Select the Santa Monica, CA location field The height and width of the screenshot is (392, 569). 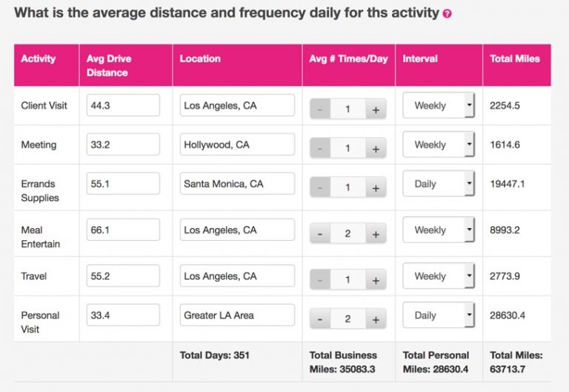tap(237, 184)
